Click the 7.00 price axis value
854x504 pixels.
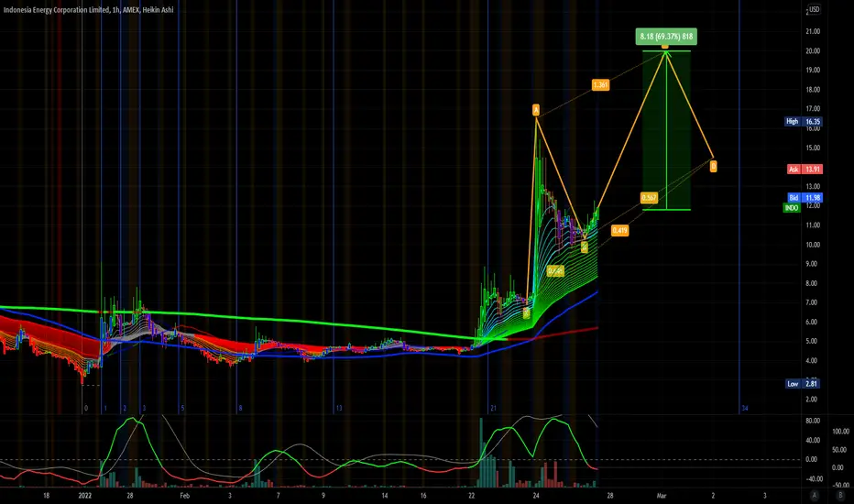click(x=813, y=302)
